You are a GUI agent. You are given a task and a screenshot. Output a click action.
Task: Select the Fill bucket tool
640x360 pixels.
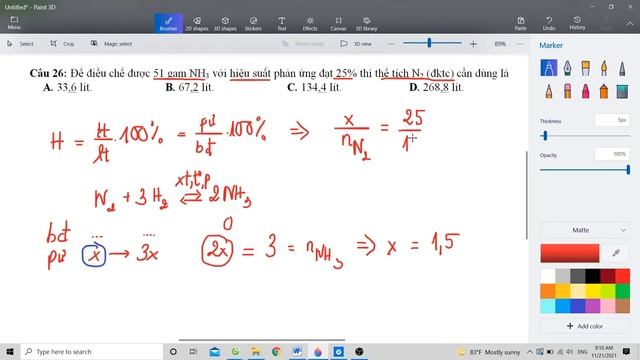click(622, 91)
